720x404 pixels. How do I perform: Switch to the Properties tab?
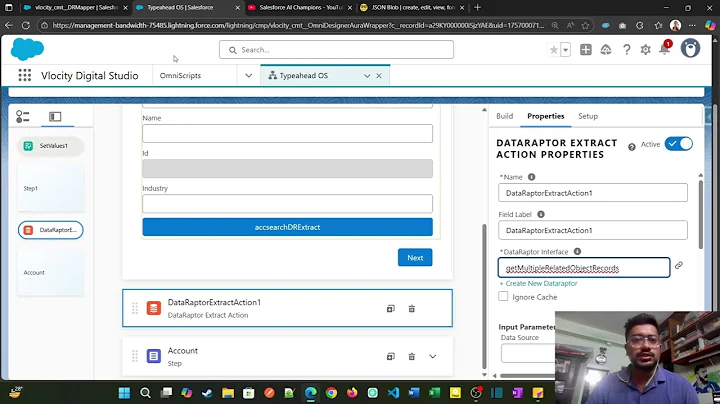click(x=546, y=116)
